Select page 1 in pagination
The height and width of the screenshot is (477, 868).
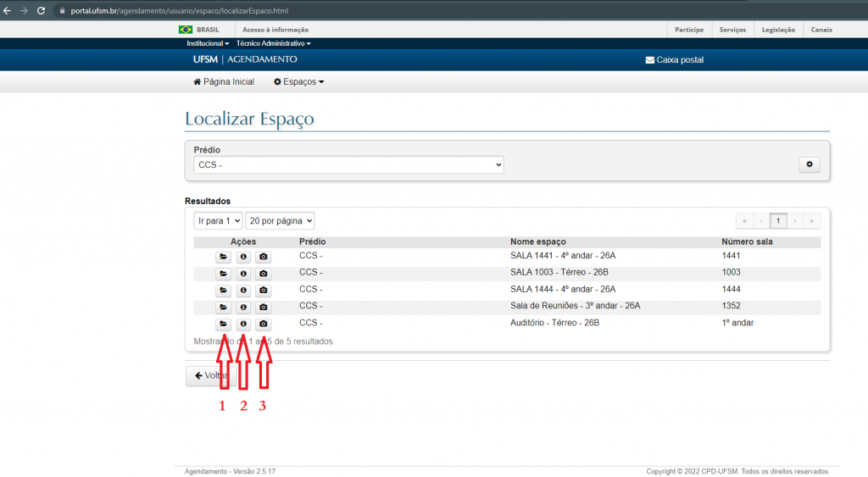click(778, 221)
